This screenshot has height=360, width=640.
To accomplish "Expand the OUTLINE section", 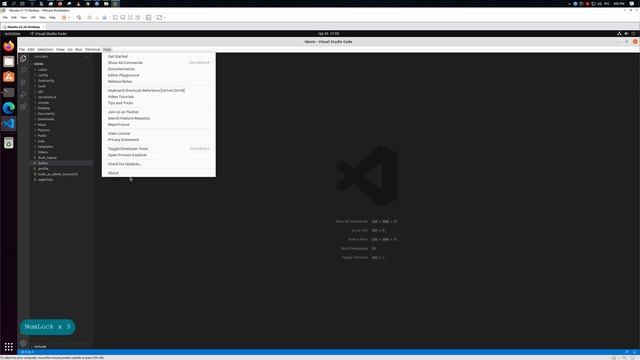I will (x=40, y=347).
